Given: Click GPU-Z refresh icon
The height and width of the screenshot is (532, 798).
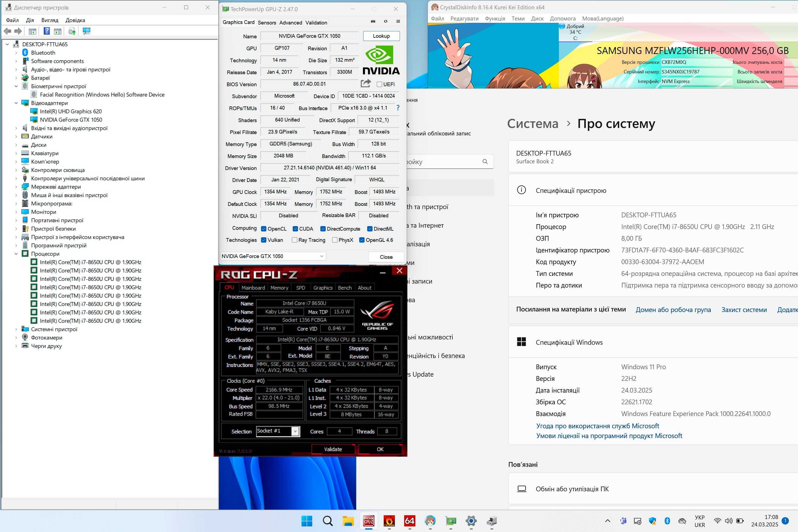Looking at the screenshot, I should pos(386,21).
